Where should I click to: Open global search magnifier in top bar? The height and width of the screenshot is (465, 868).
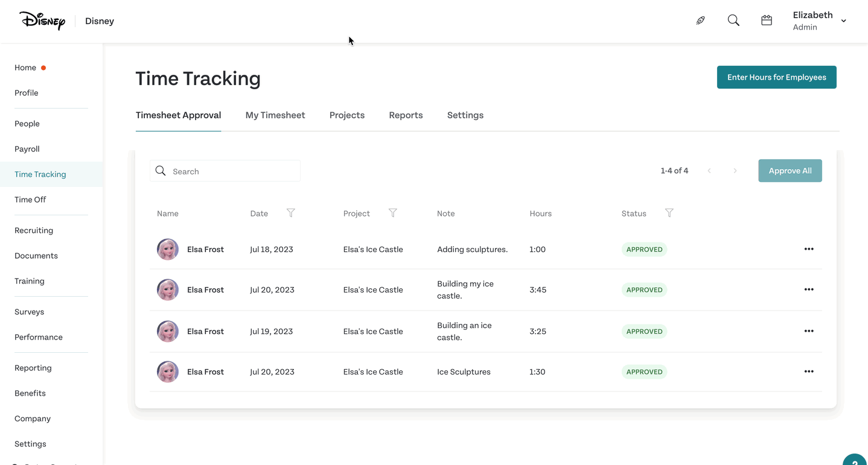(733, 21)
